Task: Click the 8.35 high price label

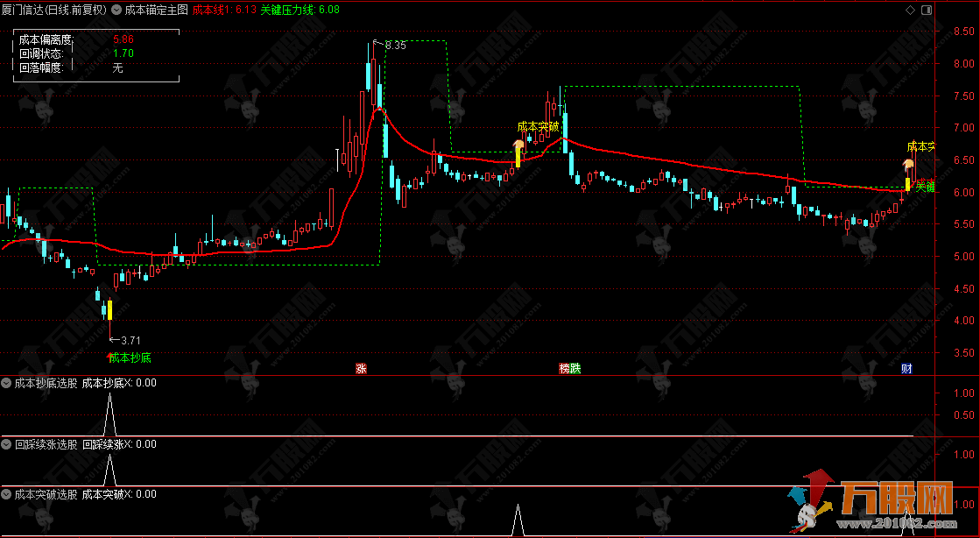Action: coord(395,45)
